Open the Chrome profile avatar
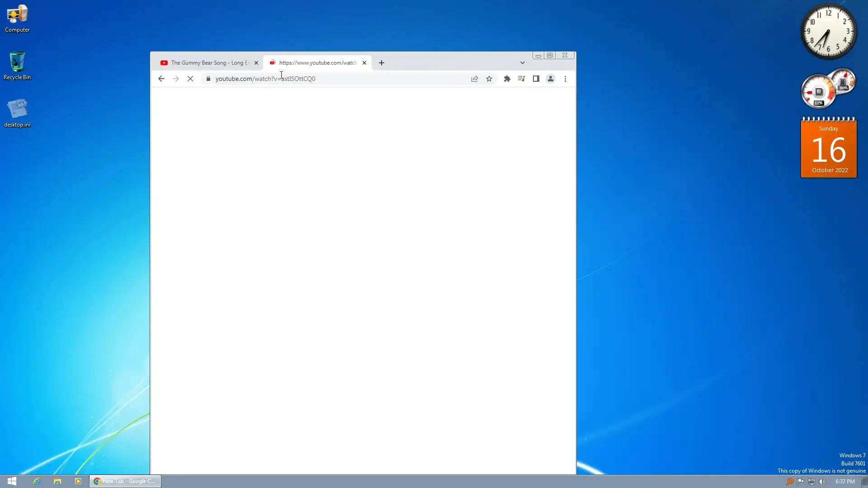Screen dimensions: 868x488 tap(550, 79)
